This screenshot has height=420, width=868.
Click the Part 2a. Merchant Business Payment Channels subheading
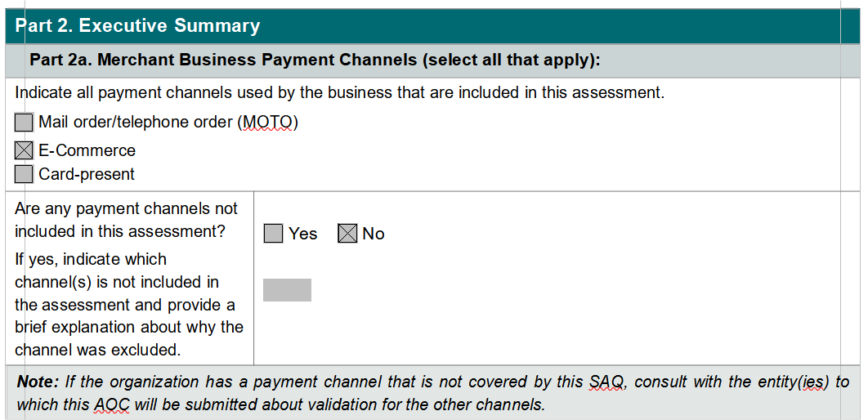[x=315, y=60]
